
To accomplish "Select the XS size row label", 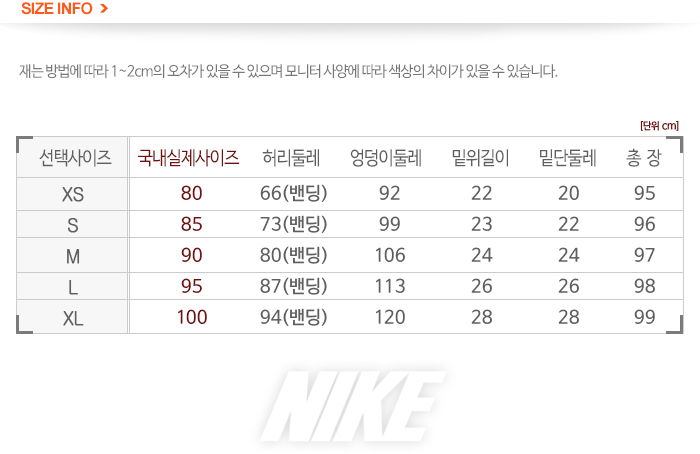I will coord(73,194).
